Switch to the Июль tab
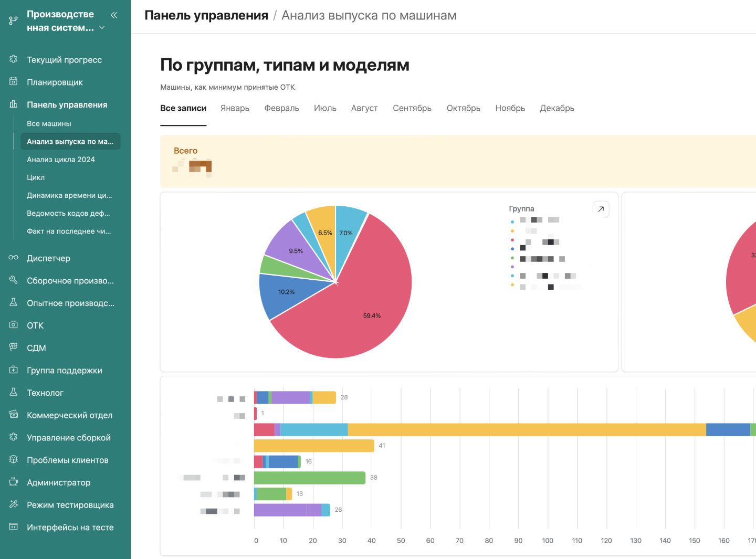This screenshot has width=756, height=559. point(325,108)
